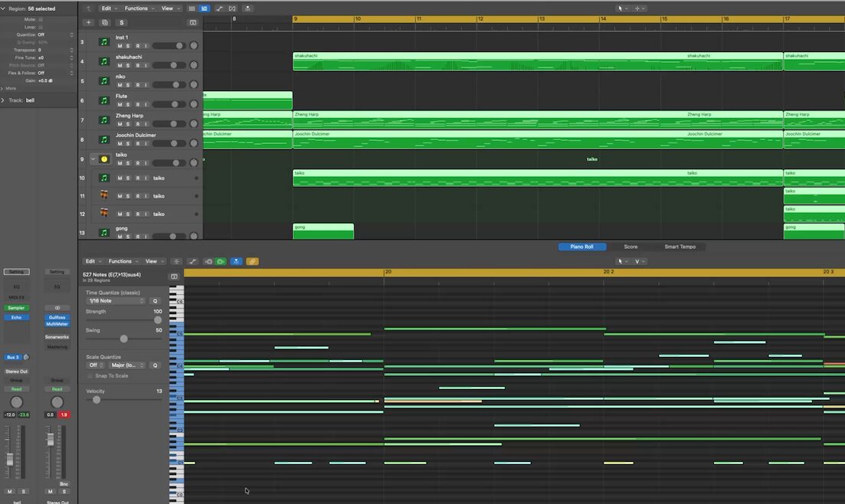Viewport: 845px width, 504px height.
Task: Click the blue catch playhead icon in piano roll
Action: (x=236, y=261)
